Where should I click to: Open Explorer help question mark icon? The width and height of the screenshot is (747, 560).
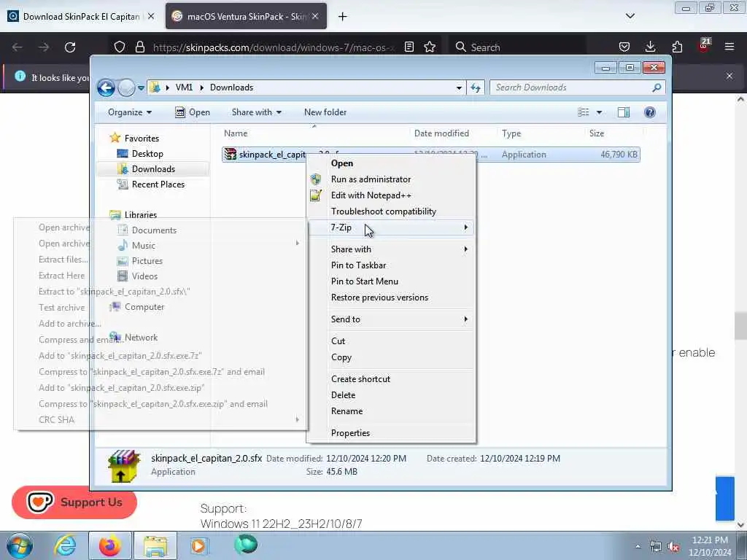[649, 112]
